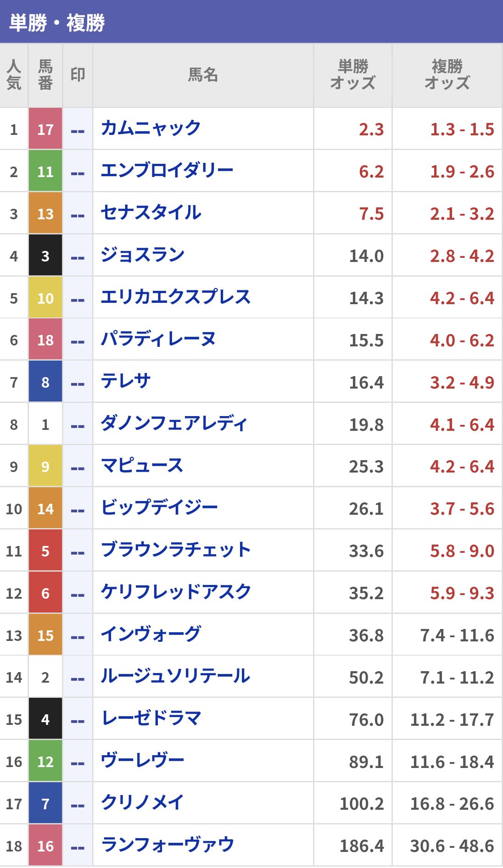Click the 単勝・複勝 section header

coord(57,22)
